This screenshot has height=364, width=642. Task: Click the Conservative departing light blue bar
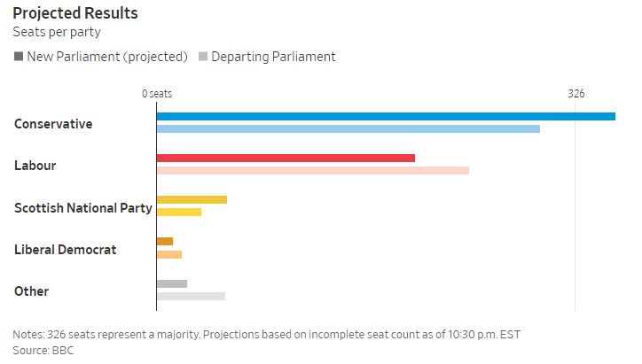tap(348, 129)
